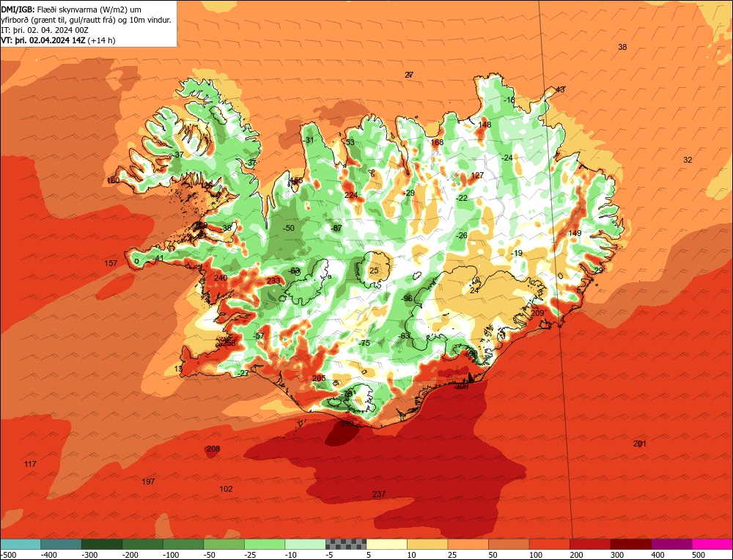Click the value 237 in the dark red ocean area
Screen dimensions: 733x560
point(379,494)
